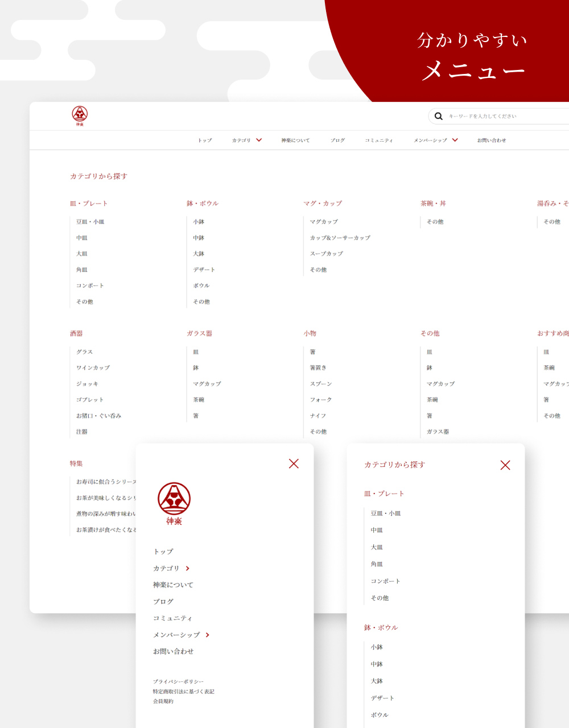Choose スプーン under 小物

[x=321, y=384]
